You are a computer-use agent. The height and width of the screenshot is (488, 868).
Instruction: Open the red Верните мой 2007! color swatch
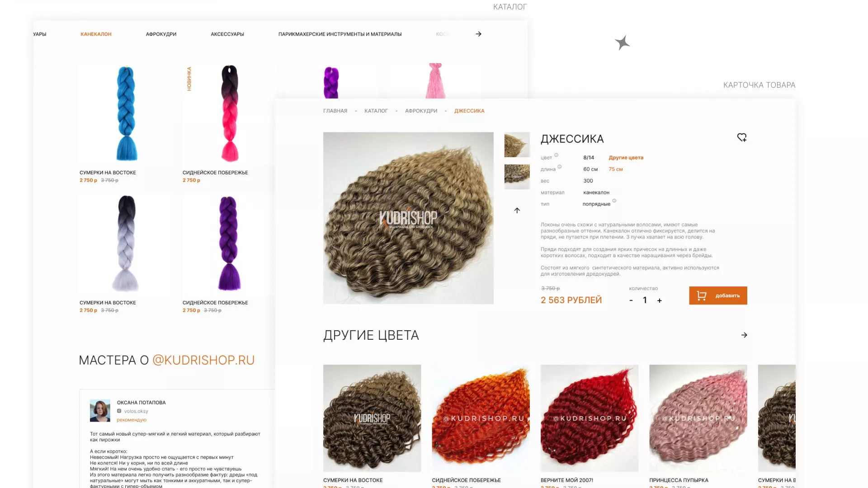click(x=590, y=418)
